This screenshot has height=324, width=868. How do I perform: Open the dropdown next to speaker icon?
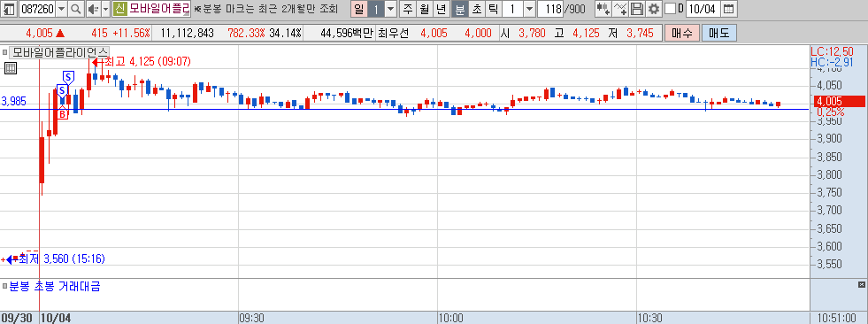(x=105, y=8)
